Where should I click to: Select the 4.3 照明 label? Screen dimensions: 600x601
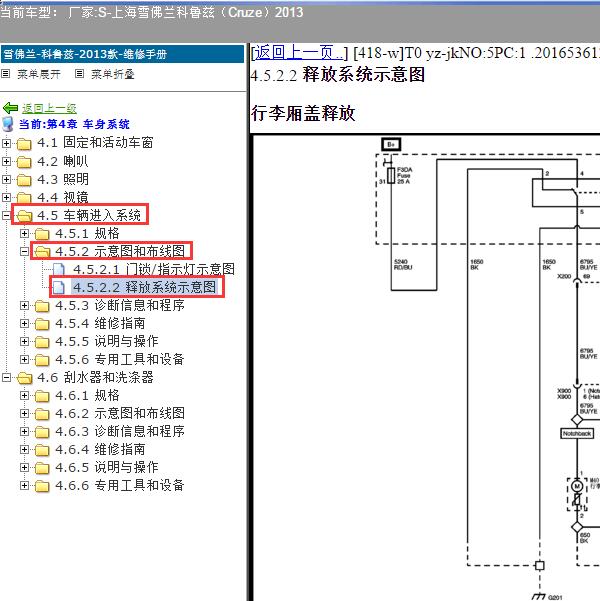(x=63, y=179)
